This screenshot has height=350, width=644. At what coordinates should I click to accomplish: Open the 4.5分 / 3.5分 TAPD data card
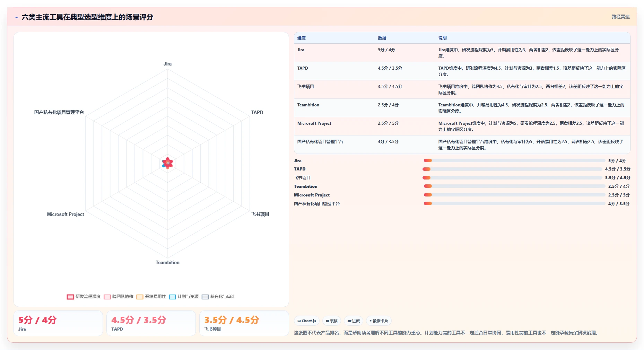151,323
